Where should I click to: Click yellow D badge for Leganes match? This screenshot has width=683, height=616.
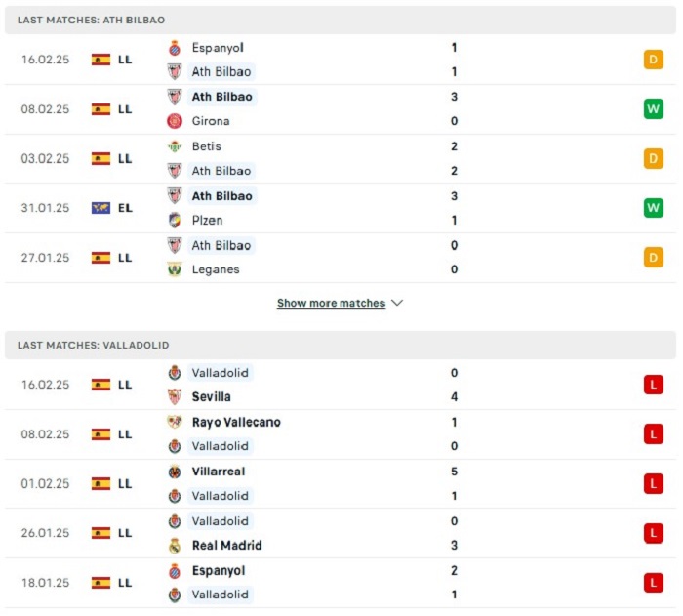(x=654, y=257)
